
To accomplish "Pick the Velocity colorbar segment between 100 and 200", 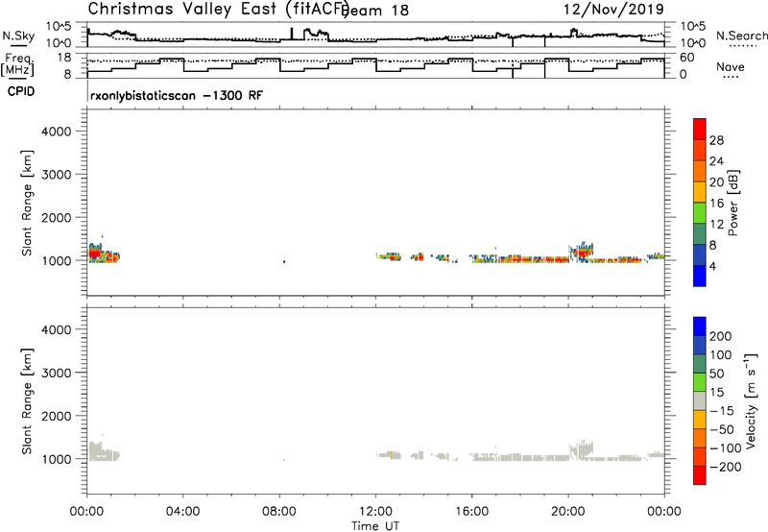I will point(700,345).
